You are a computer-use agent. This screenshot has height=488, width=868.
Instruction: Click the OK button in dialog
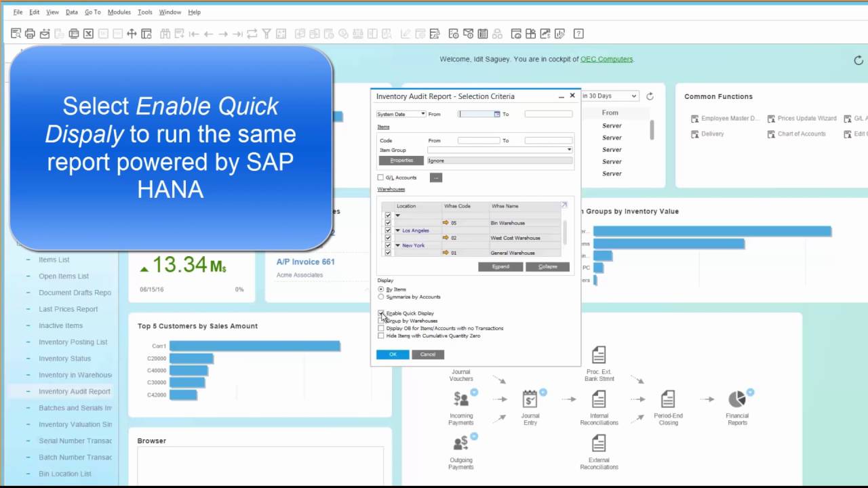[x=393, y=354]
